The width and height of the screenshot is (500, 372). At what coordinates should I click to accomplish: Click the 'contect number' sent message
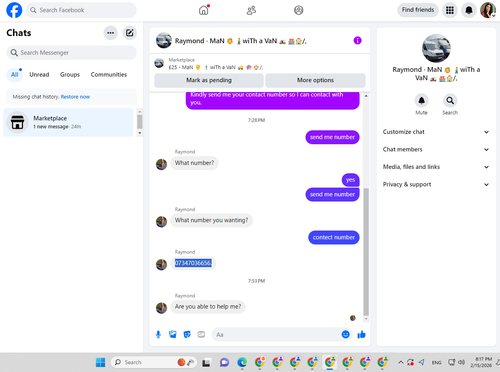click(334, 238)
